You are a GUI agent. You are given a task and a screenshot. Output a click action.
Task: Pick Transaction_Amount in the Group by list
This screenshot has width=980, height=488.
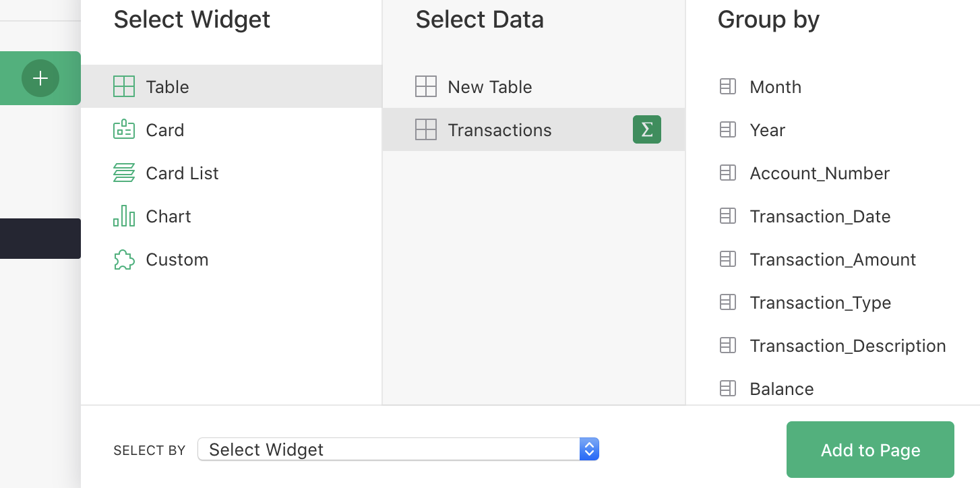point(832,259)
